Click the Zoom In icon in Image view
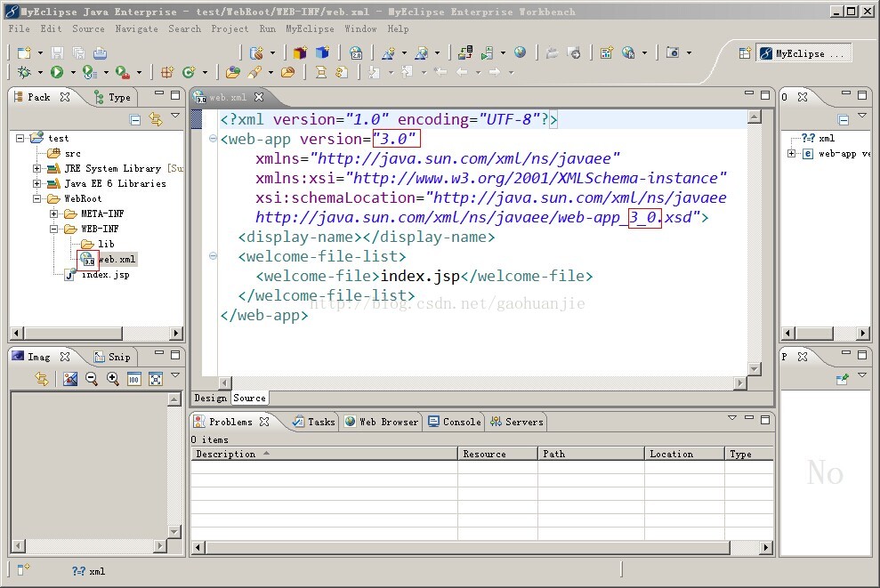 [x=113, y=379]
